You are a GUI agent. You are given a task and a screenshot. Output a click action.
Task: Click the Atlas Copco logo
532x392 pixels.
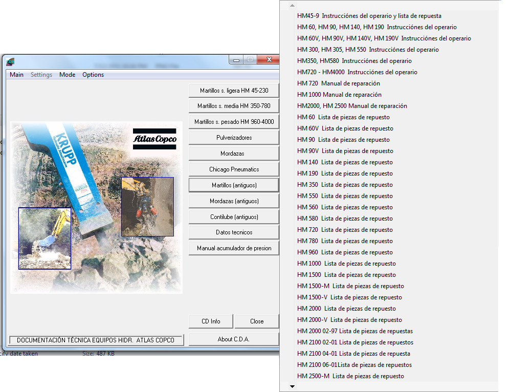coord(154,139)
